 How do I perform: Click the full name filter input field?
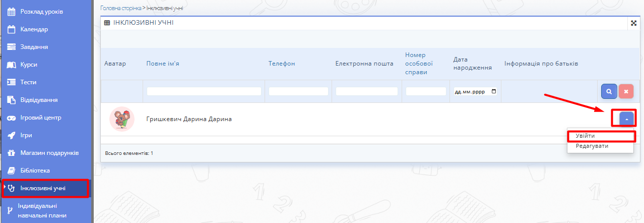tap(204, 91)
